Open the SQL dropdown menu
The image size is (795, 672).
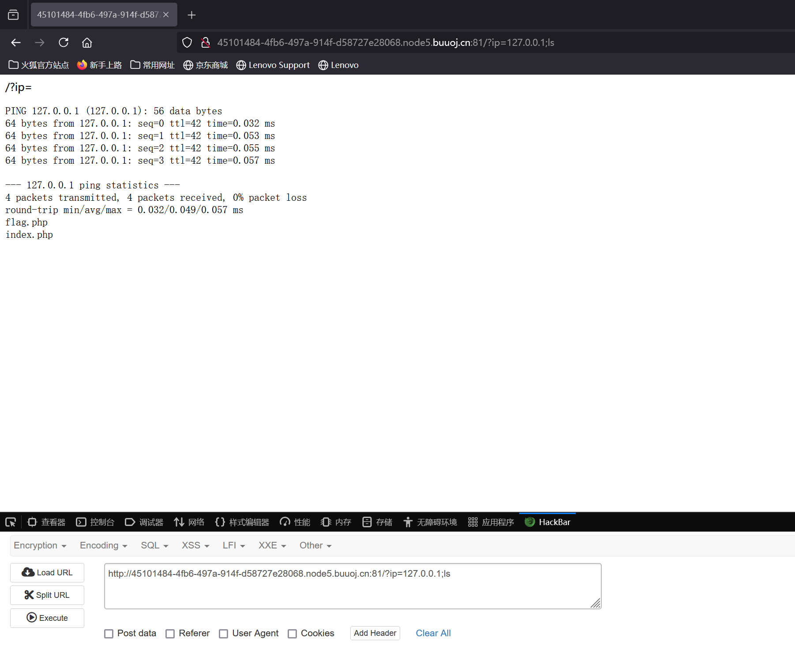coord(154,545)
